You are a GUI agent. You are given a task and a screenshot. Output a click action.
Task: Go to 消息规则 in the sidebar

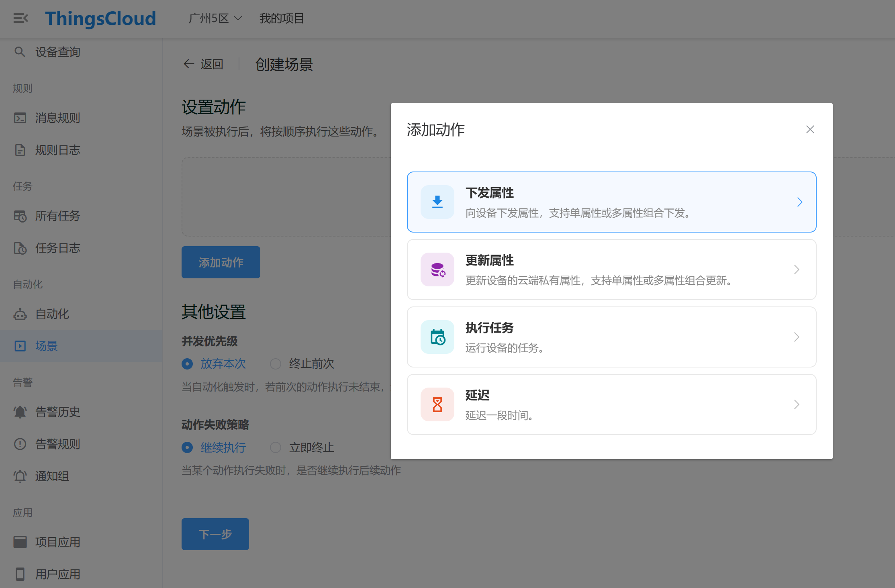[57, 118]
